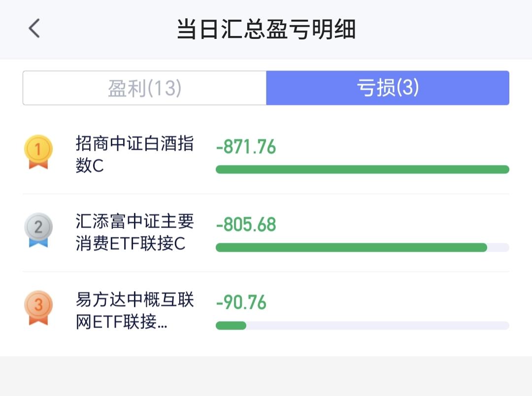Image resolution: width=532 pixels, height=396 pixels.
Task: Select the 亏损(3) tab
Action: point(388,88)
